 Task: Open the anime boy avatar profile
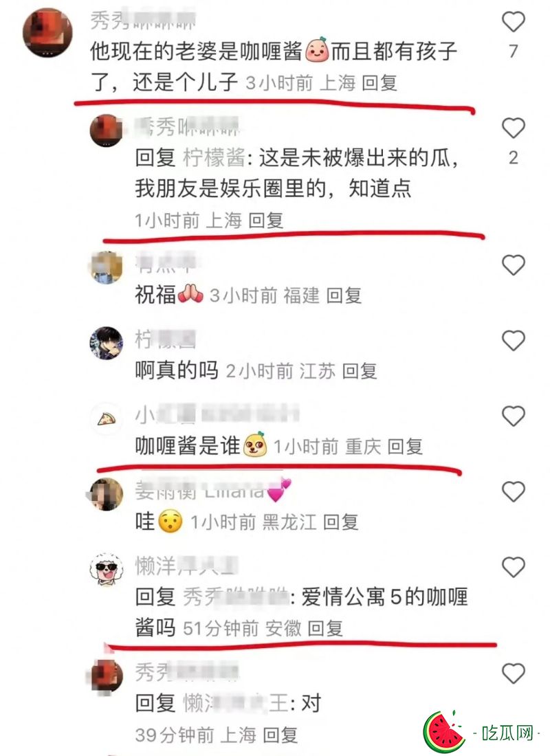[x=107, y=343]
